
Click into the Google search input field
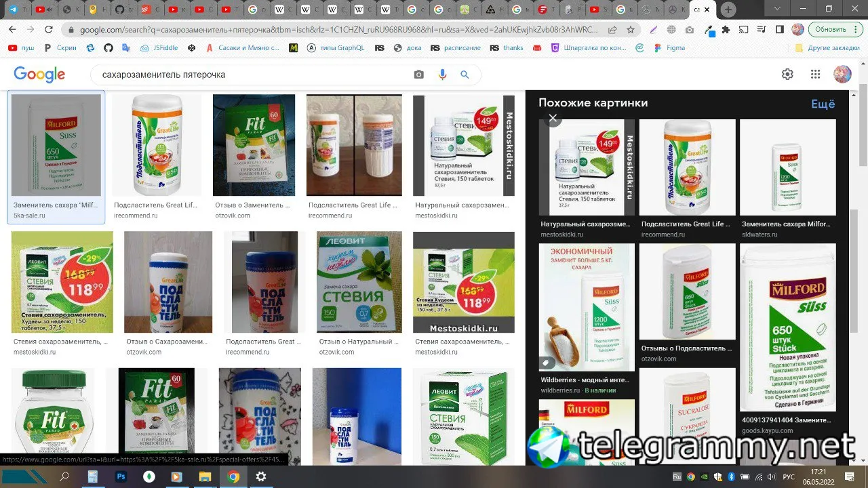click(251, 75)
